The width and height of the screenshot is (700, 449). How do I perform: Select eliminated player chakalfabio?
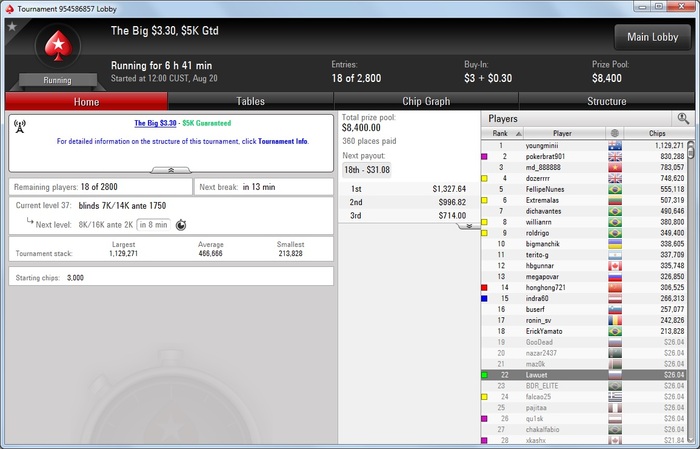click(584, 429)
